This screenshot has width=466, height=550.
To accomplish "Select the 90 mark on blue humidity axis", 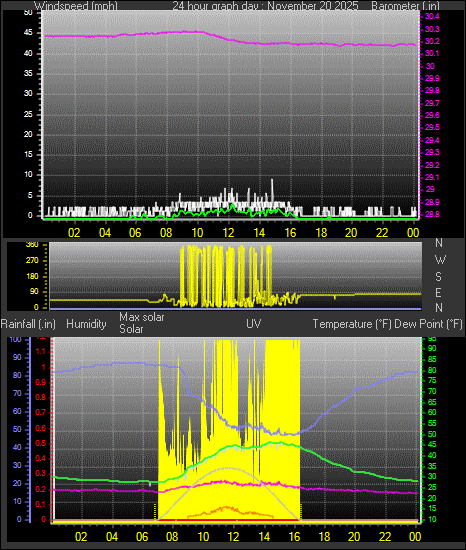I will click(17, 357).
